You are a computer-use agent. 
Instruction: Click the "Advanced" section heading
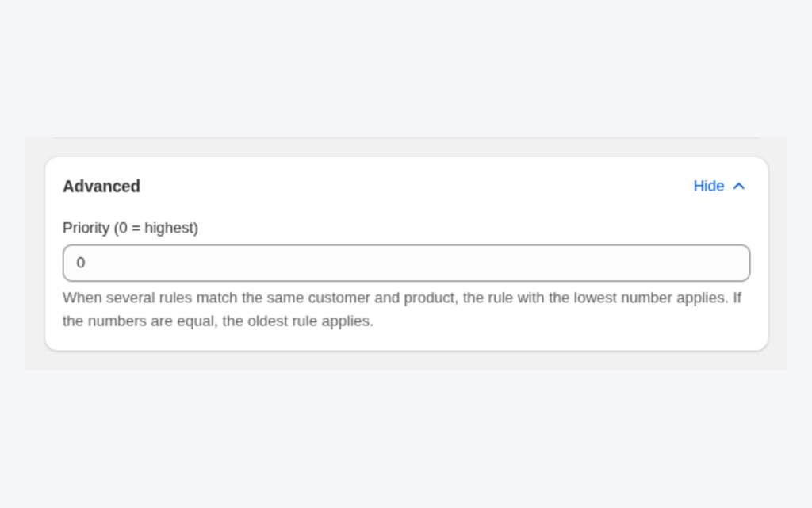pos(101,186)
